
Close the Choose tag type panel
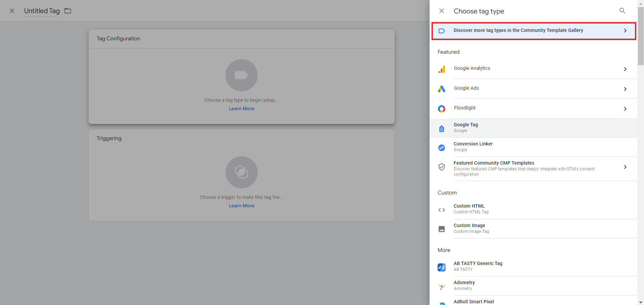pos(441,10)
